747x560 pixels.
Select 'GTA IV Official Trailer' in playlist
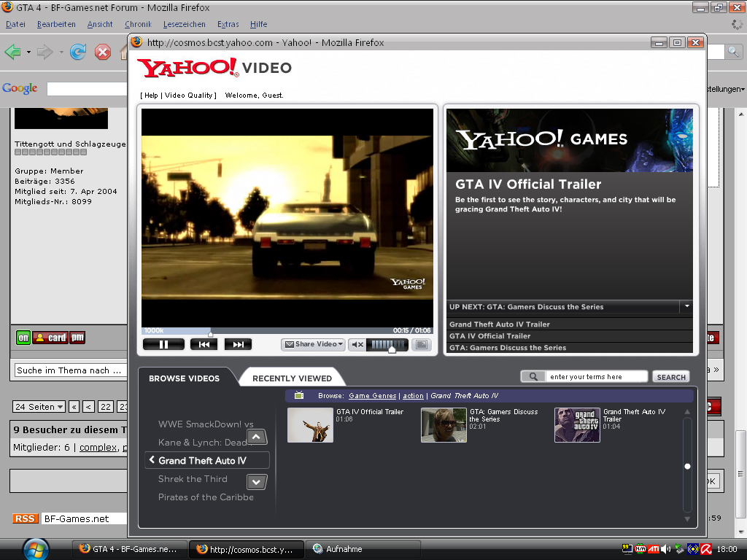[489, 335]
